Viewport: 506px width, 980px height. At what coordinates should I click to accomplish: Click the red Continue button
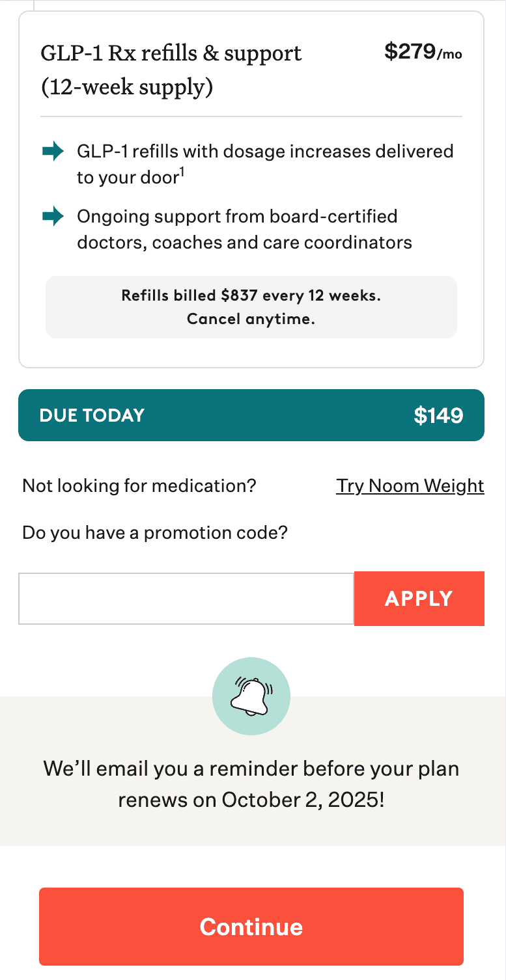coord(251,927)
